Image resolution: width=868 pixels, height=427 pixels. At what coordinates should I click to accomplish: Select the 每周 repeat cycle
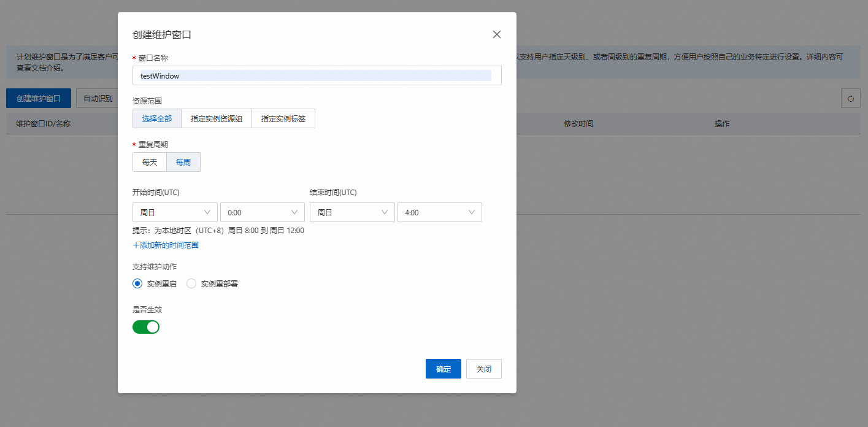tap(183, 162)
